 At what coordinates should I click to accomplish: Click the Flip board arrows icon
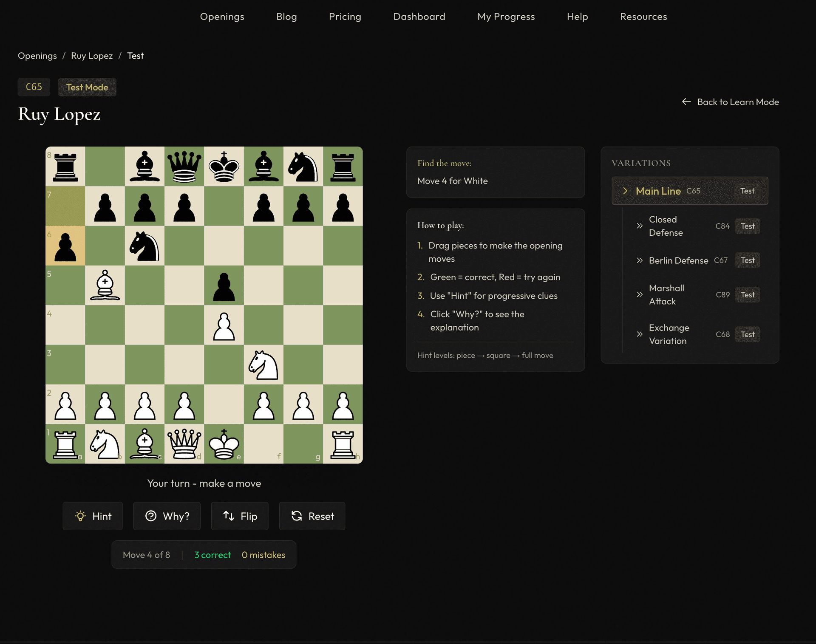click(228, 516)
